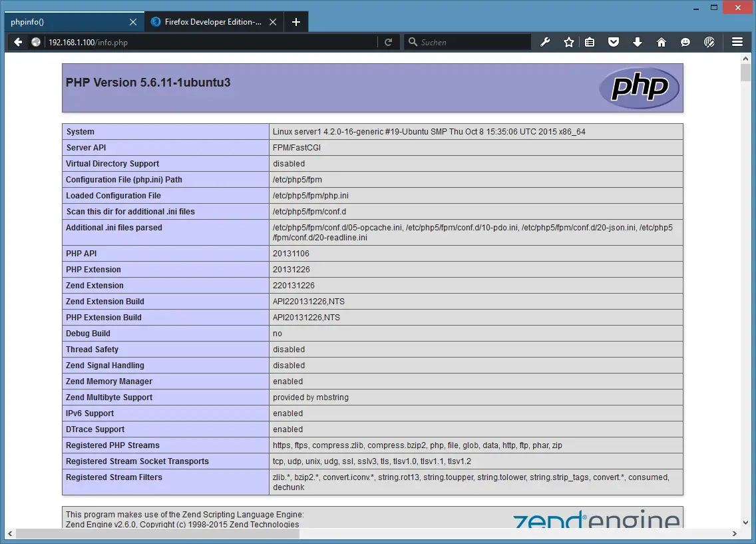Screen dimensions: 756x544
Task: Click the Registered PHP Streams label
Action: (112, 445)
